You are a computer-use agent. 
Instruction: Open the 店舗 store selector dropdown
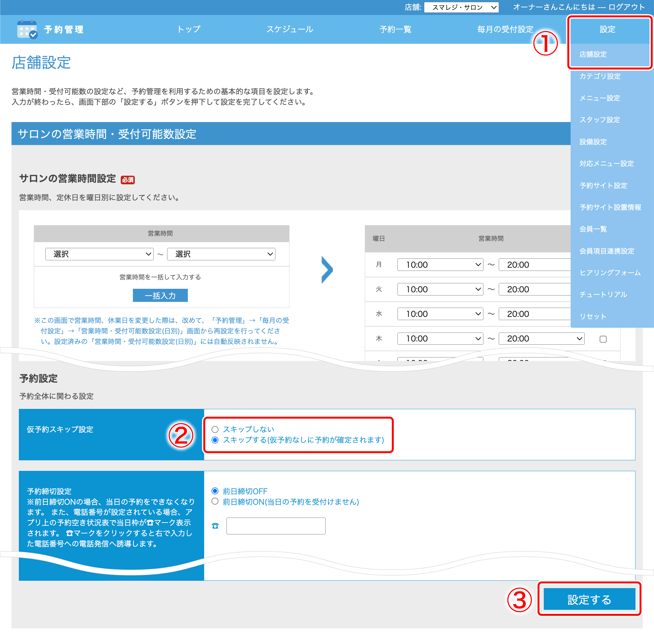click(x=461, y=7)
